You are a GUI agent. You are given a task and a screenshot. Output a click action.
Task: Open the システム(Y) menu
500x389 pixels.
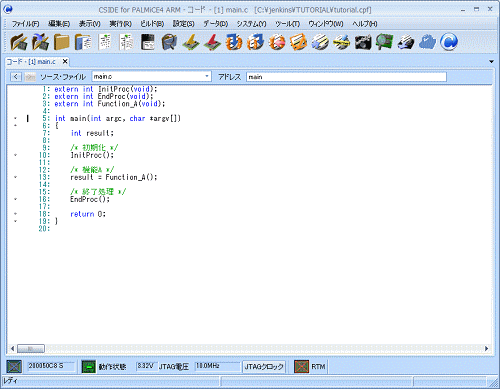tap(251, 24)
